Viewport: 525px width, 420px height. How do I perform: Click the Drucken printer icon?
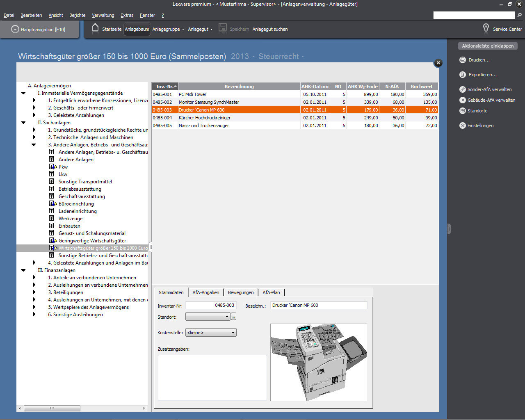[x=463, y=60]
